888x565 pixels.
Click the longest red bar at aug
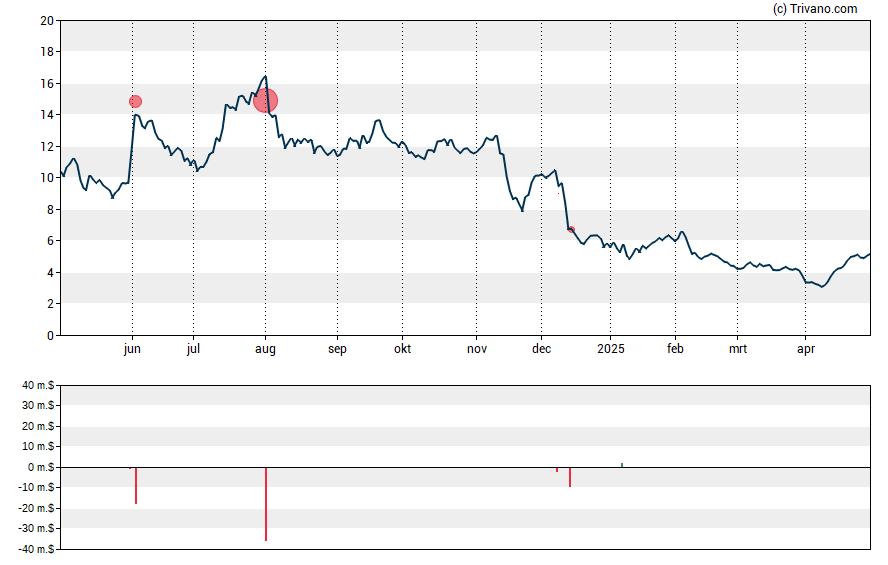pyautogui.click(x=266, y=504)
